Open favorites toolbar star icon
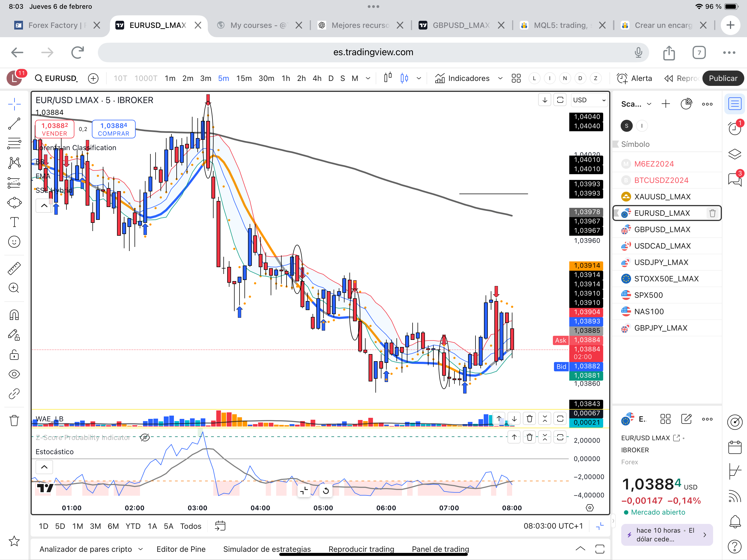Viewport: 747px width, 560px height. [x=14, y=541]
